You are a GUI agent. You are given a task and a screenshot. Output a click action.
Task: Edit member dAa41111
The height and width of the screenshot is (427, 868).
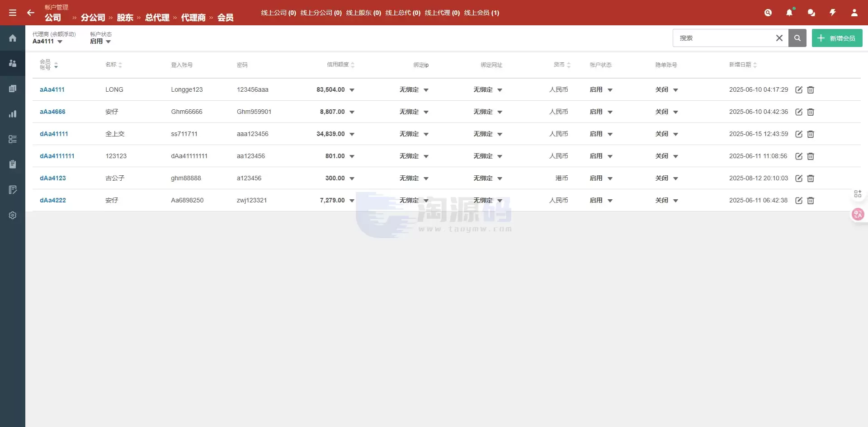(799, 134)
